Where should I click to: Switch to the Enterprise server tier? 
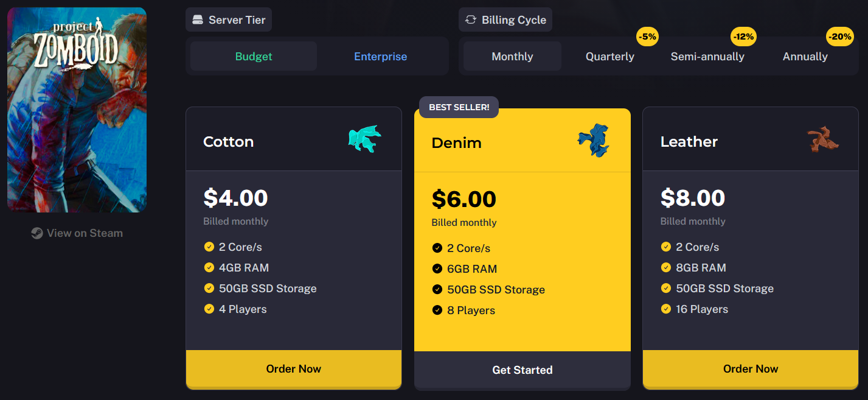(380, 57)
